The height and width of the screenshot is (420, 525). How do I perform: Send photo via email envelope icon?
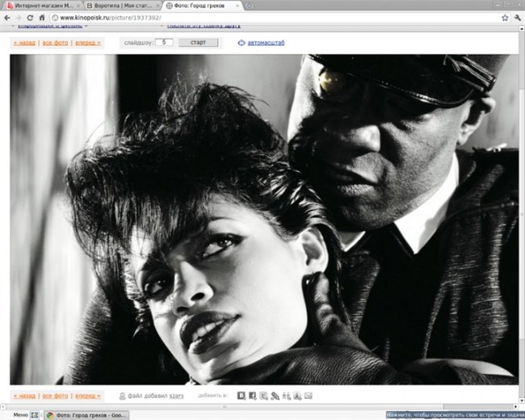(x=308, y=396)
